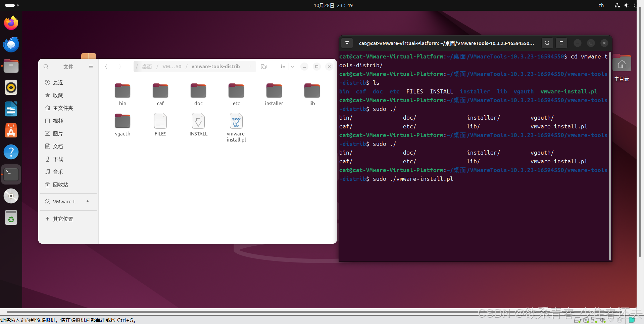Viewport: 644px width, 324px height.
Task: Open the view options dropdown in Files
Action: 293,66
